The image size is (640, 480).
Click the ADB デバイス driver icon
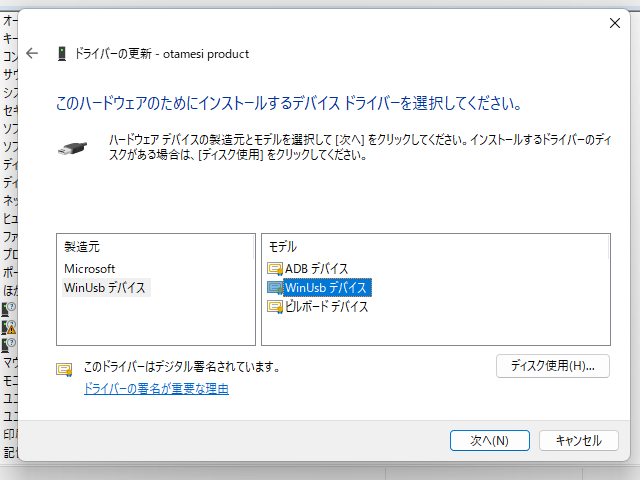275,269
